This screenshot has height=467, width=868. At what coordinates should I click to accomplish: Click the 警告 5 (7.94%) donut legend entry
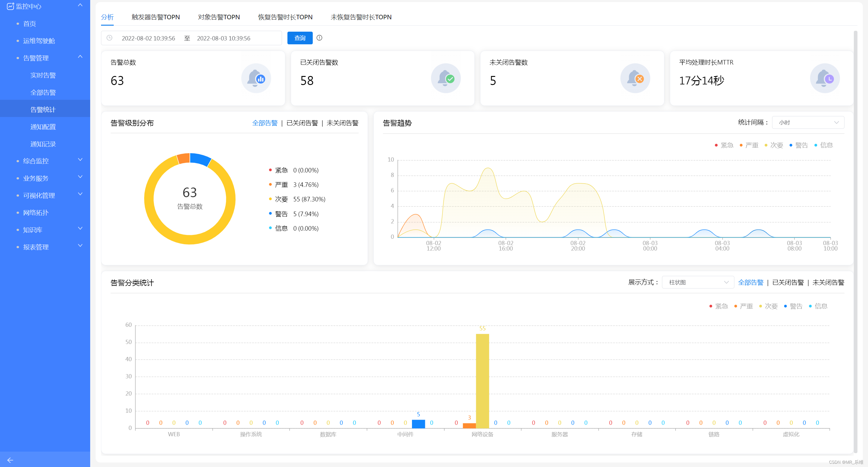pos(294,214)
